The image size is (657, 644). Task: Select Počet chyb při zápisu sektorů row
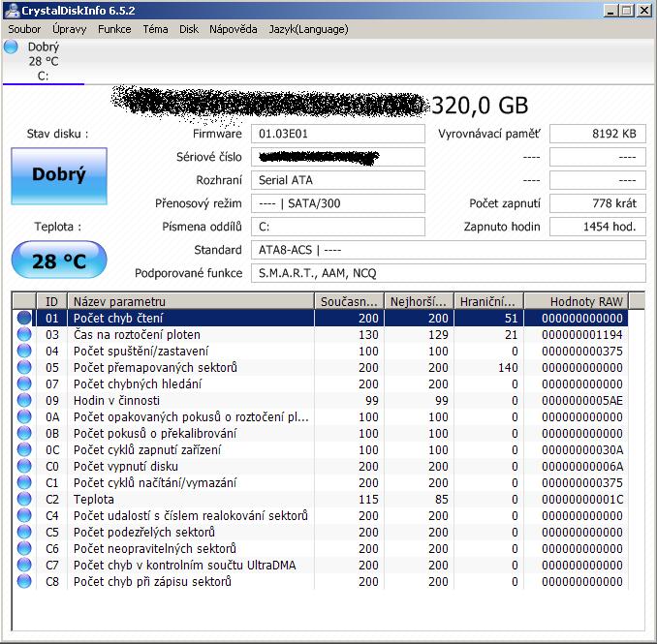click(321, 581)
